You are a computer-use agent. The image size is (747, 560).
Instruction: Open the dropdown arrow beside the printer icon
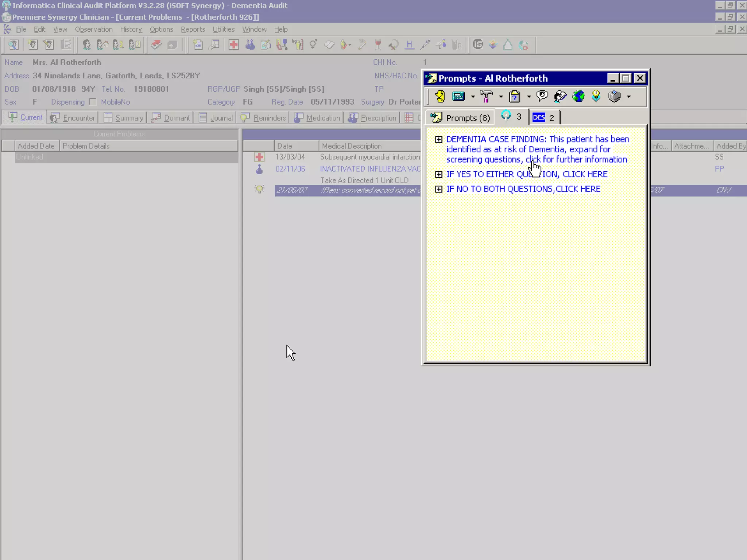tap(628, 97)
